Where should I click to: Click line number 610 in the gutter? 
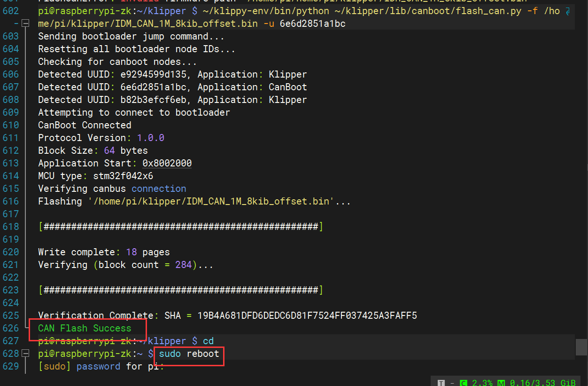tap(10, 125)
